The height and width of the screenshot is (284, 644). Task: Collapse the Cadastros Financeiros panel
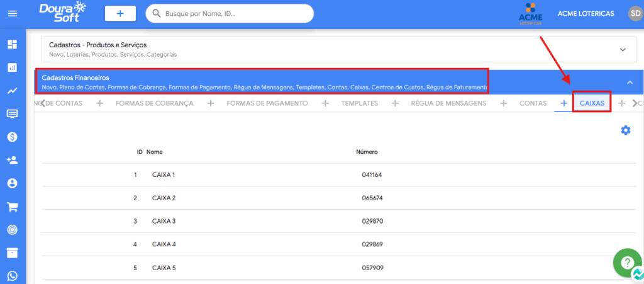[629, 82]
